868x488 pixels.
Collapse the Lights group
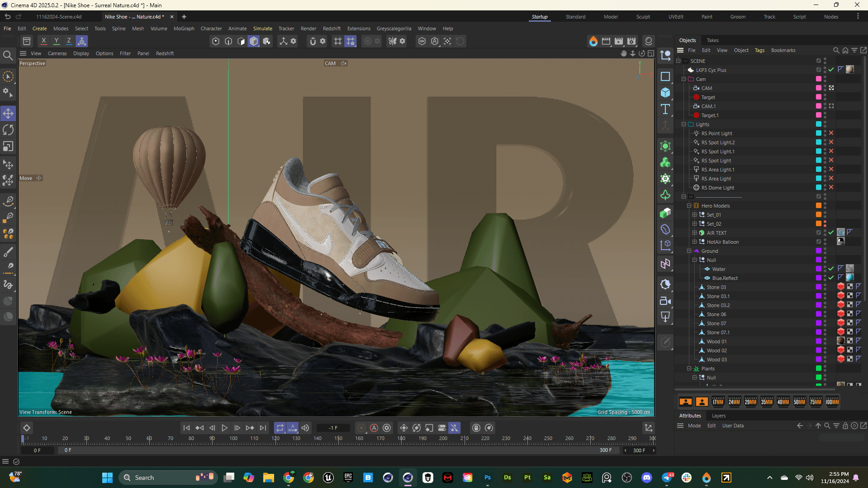[x=684, y=124]
